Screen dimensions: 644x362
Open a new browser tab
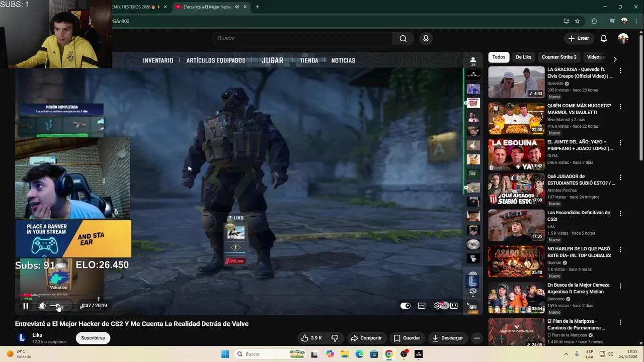[x=257, y=7]
